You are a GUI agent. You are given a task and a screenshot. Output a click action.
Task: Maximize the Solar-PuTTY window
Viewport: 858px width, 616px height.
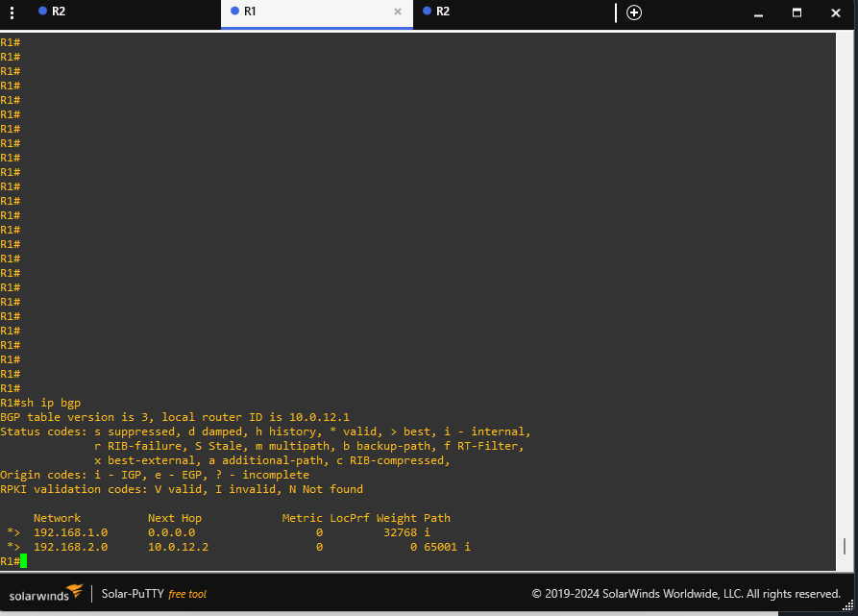coord(797,12)
